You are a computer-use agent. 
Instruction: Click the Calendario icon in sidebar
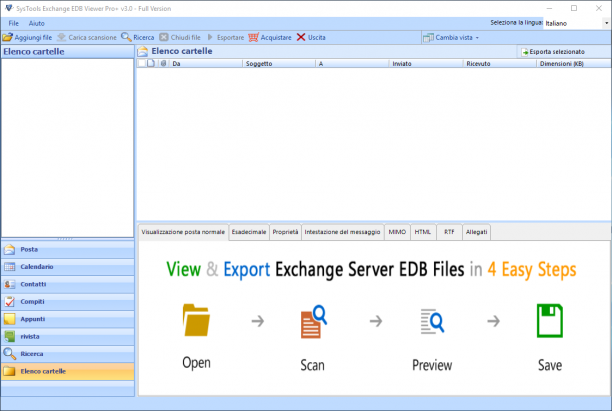coord(9,267)
